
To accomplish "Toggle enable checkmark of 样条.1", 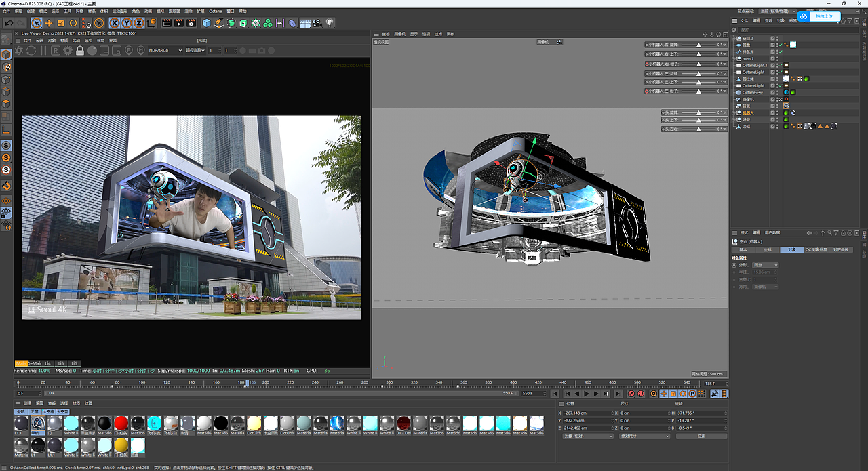I will point(782,52).
